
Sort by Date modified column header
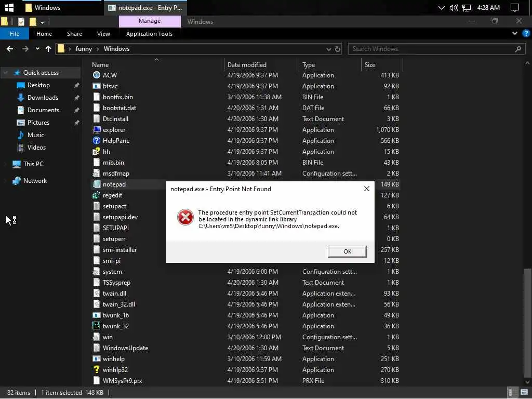pyautogui.click(x=247, y=65)
